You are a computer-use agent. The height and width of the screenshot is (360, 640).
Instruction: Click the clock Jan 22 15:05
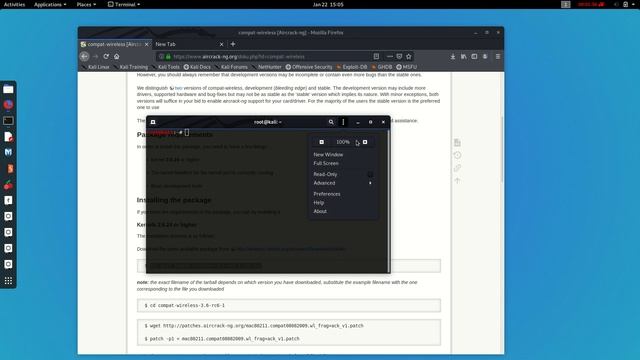[x=328, y=4]
